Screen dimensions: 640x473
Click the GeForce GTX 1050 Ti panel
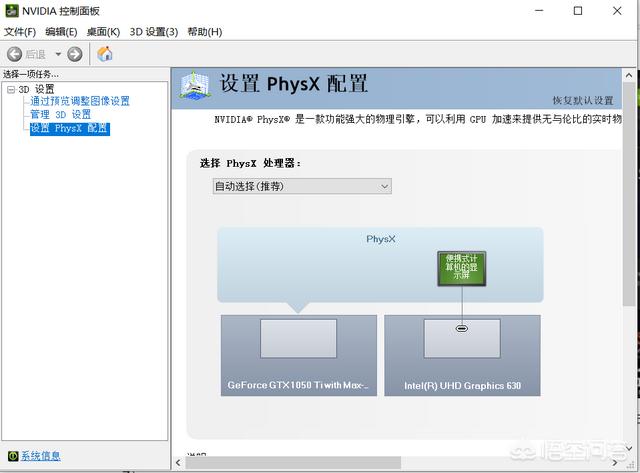tap(299, 355)
